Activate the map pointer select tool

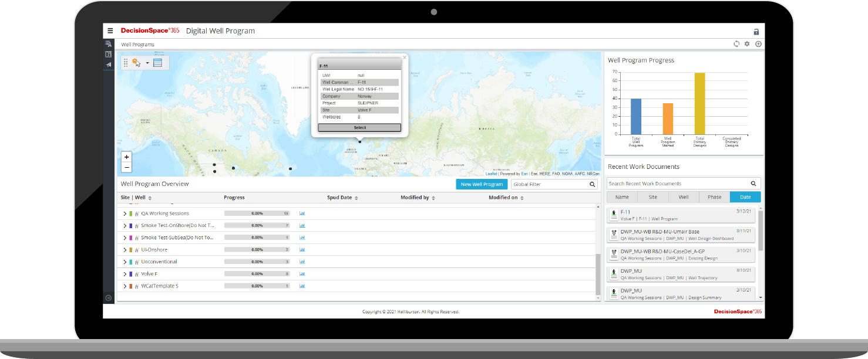(x=137, y=62)
